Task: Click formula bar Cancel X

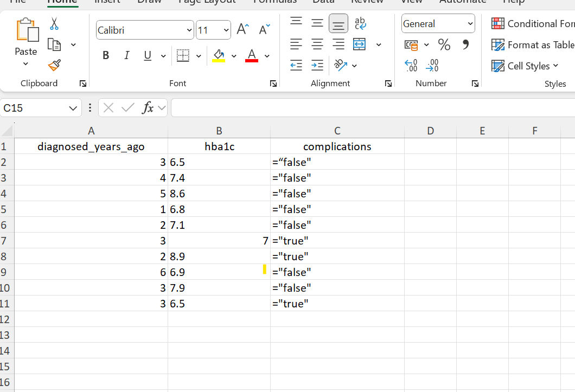Action: [108, 108]
